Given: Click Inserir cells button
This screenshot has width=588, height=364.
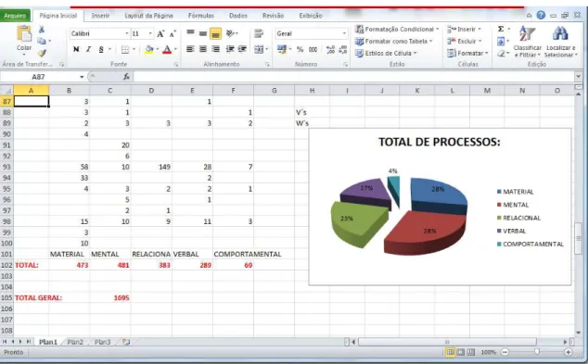Looking at the screenshot, I should tap(464, 29).
